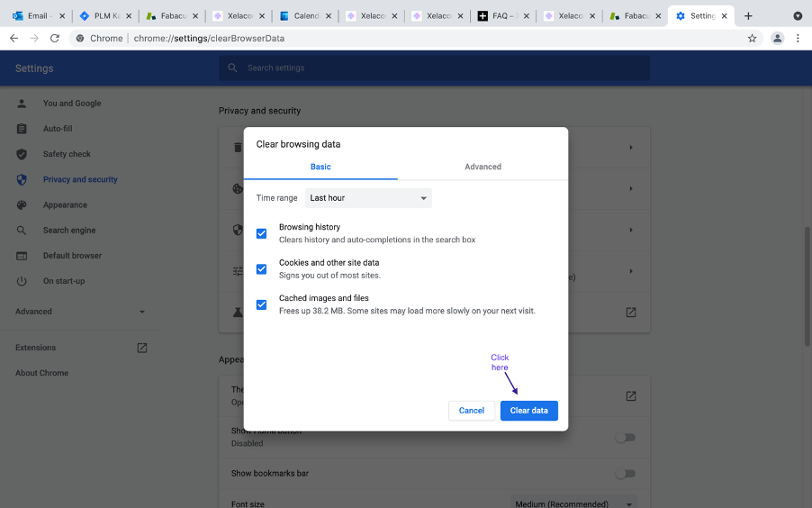812x508 pixels.
Task: Uncheck the Browsing history checkbox
Action: (x=261, y=233)
